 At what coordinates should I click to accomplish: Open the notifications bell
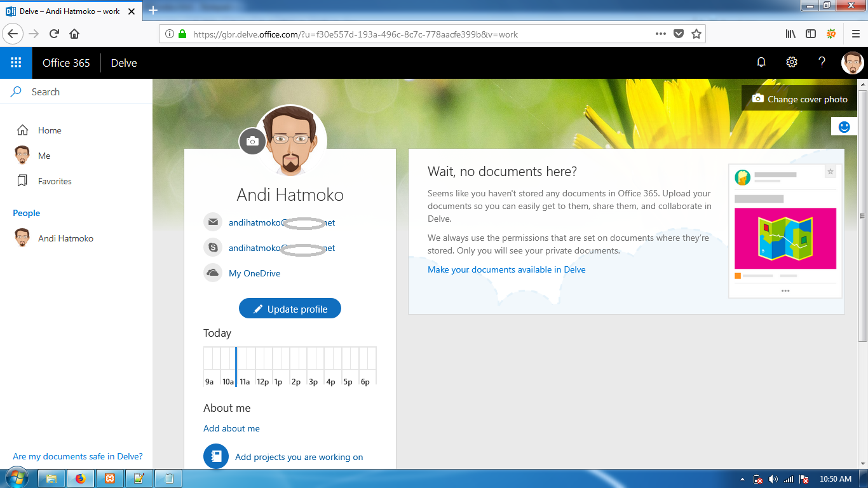(x=761, y=62)
